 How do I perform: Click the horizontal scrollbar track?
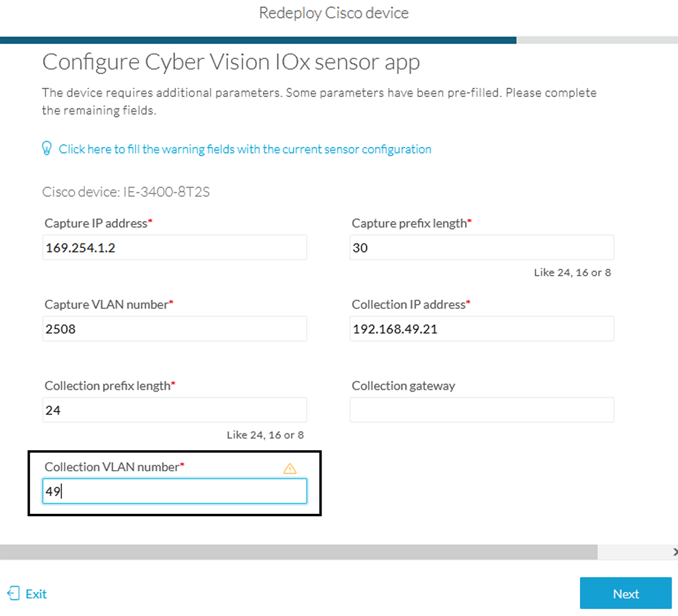coord(299,552)
